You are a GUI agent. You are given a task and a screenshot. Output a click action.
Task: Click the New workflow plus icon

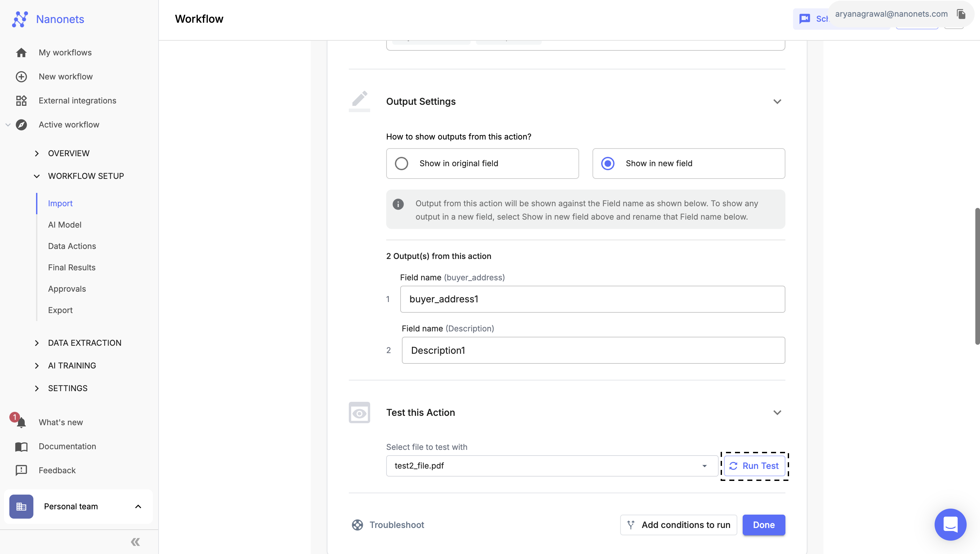[21, 76]
